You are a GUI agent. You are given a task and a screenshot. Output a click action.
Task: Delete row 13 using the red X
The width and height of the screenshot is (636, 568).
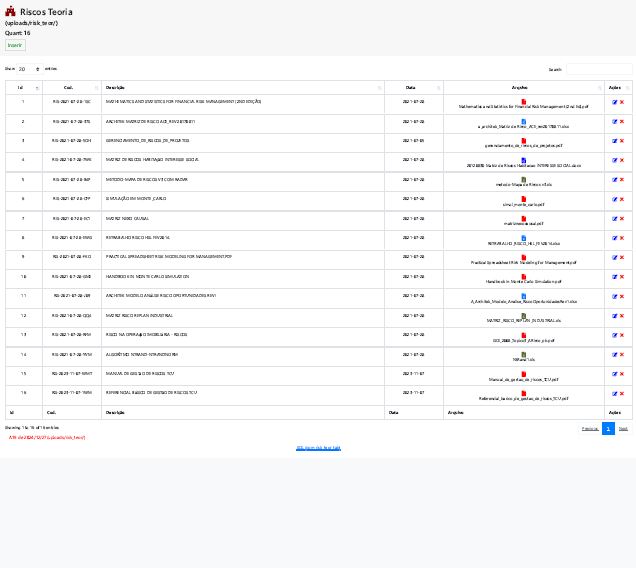pos(622,335)
